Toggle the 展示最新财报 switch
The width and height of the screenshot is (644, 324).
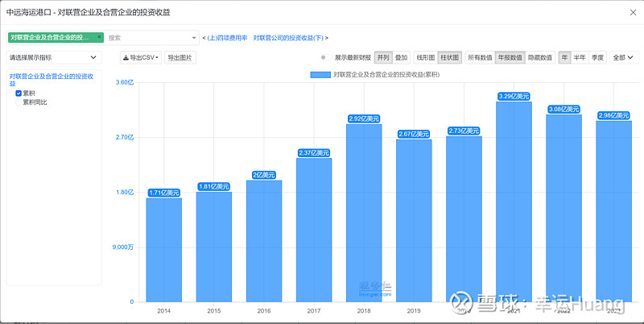pyautogui.click(x=326, y=57)
